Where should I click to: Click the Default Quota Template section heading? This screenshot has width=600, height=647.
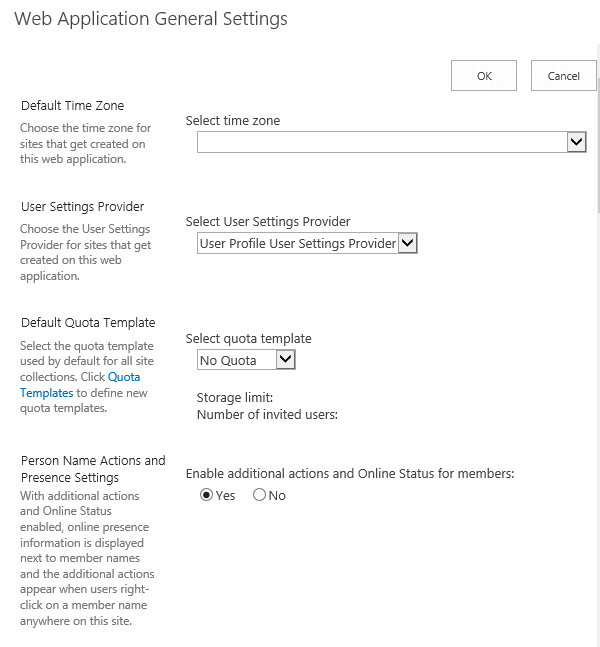coord(88,322)
